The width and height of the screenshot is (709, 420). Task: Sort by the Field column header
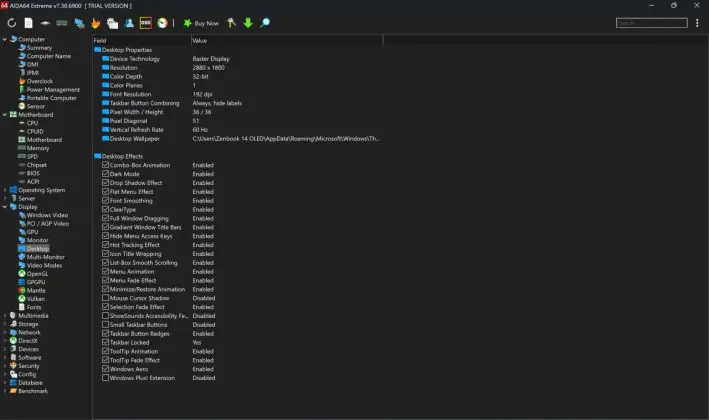click(142, 41)
